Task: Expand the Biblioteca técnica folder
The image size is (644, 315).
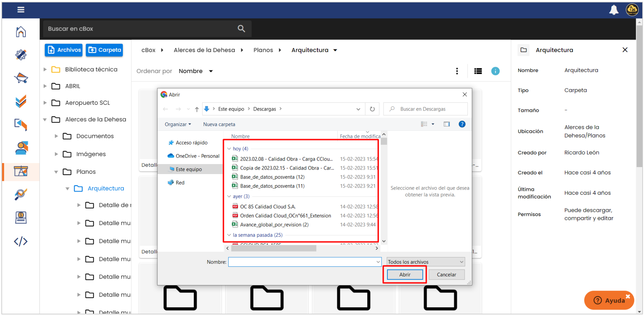Action: click(x=45, y=69)
